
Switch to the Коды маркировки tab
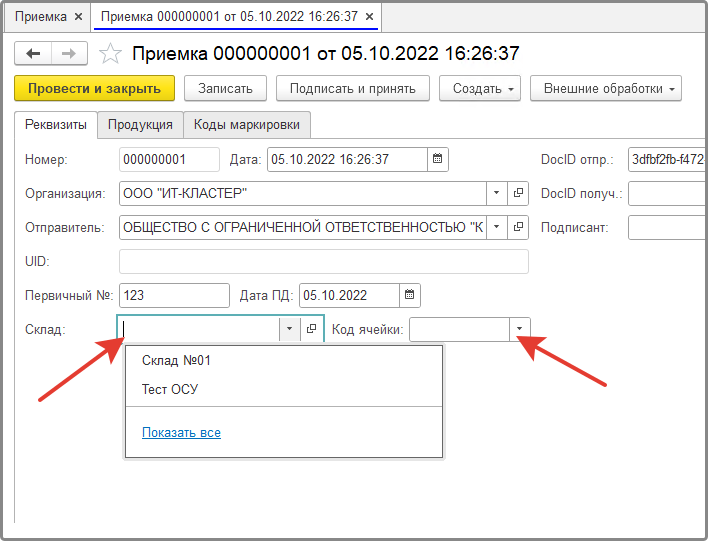click(247, 125)
